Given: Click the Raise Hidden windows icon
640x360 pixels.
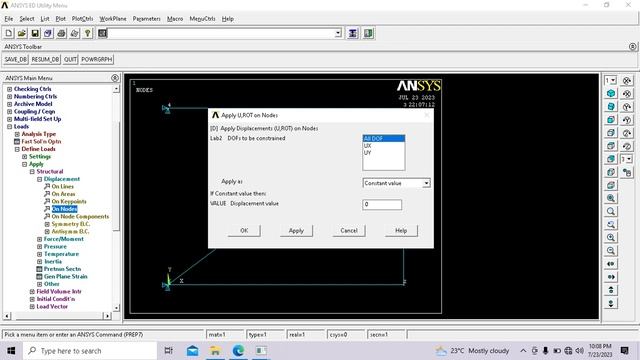Looking at the screenshot, I should (x=353, y=33).
